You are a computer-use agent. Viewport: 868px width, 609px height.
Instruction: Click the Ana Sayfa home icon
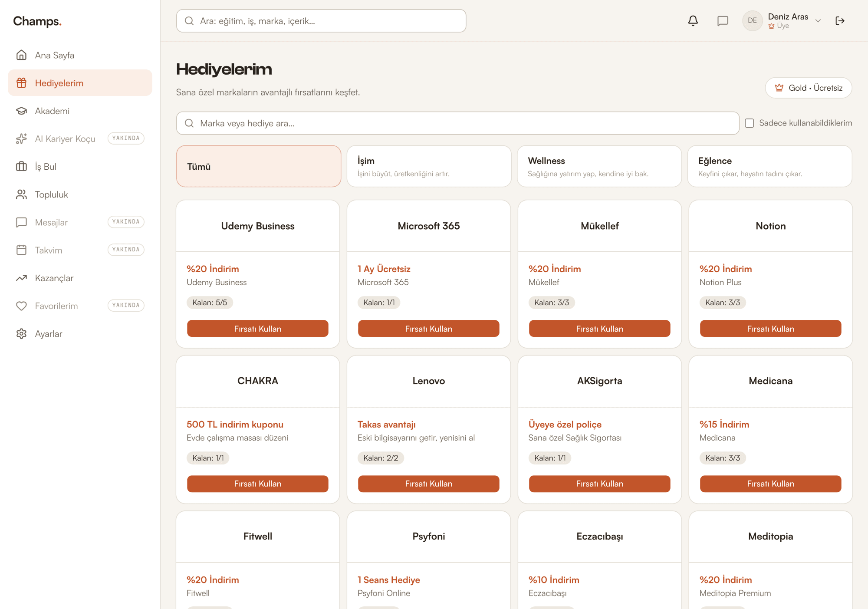click(21, 55)
